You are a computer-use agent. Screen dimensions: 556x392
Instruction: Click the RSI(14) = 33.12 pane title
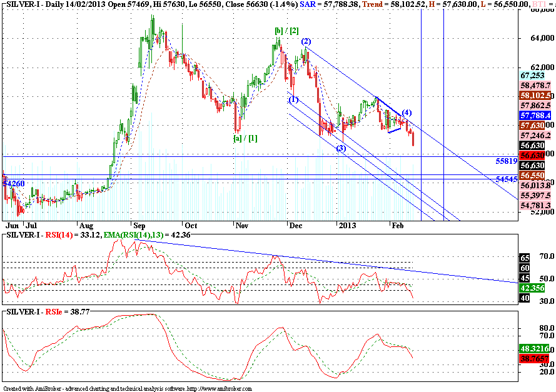73,234
